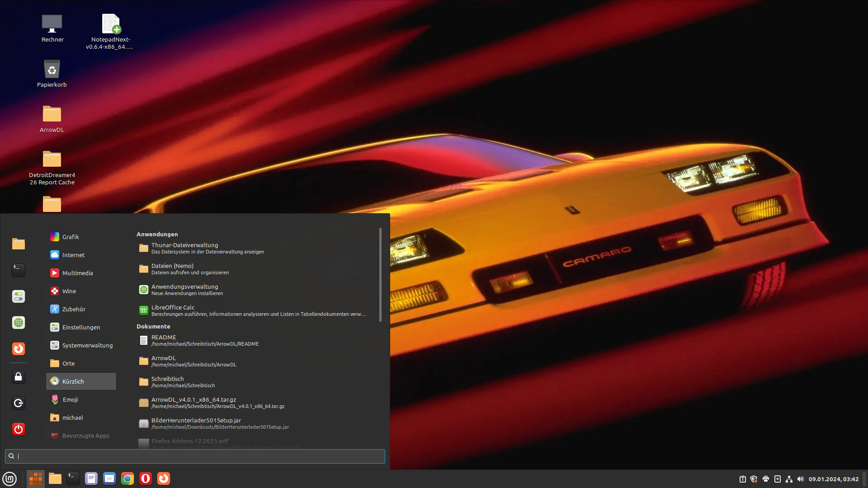Click the menu results scrollbar
The image size is (868, 488).
click(x=380, y=275)
